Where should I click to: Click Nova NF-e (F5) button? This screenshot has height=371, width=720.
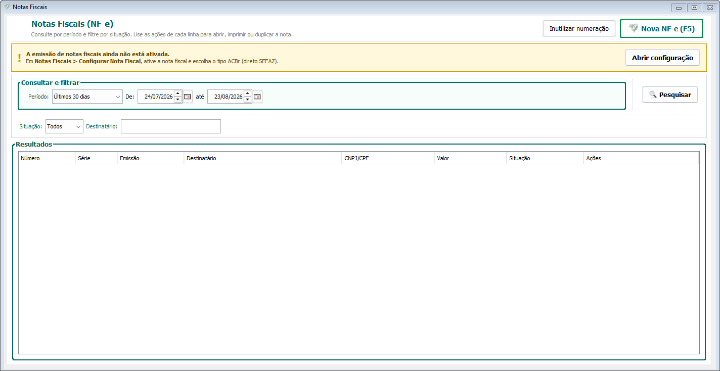tap(661, 28)
